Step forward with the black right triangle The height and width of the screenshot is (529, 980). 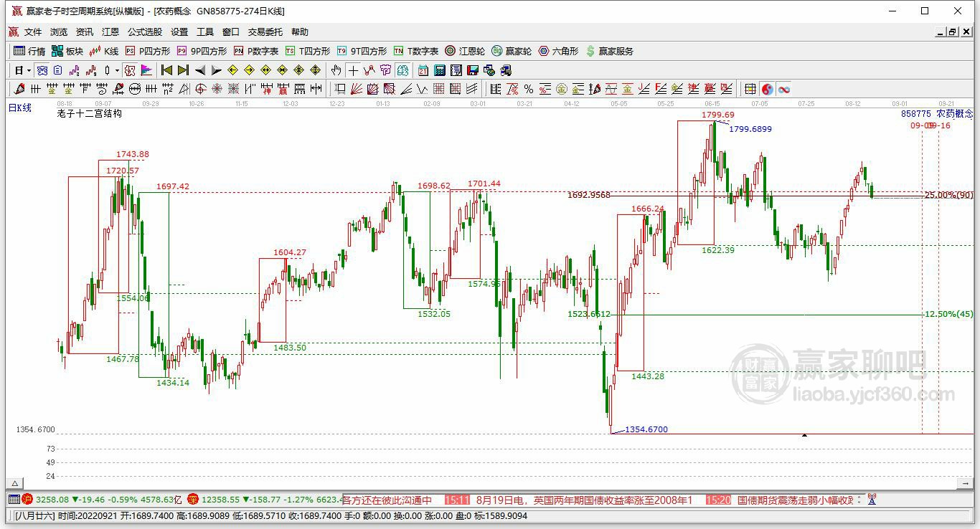click(216, 70)
